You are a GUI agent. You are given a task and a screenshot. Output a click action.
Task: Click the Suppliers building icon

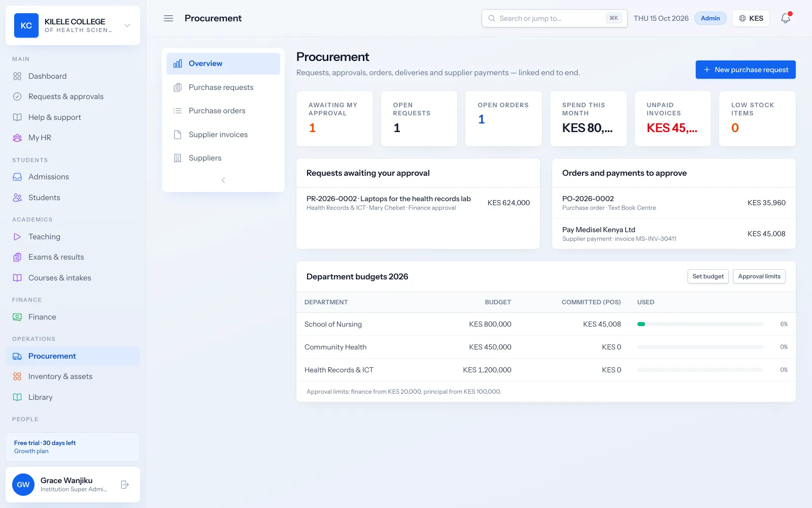(178, 158)
